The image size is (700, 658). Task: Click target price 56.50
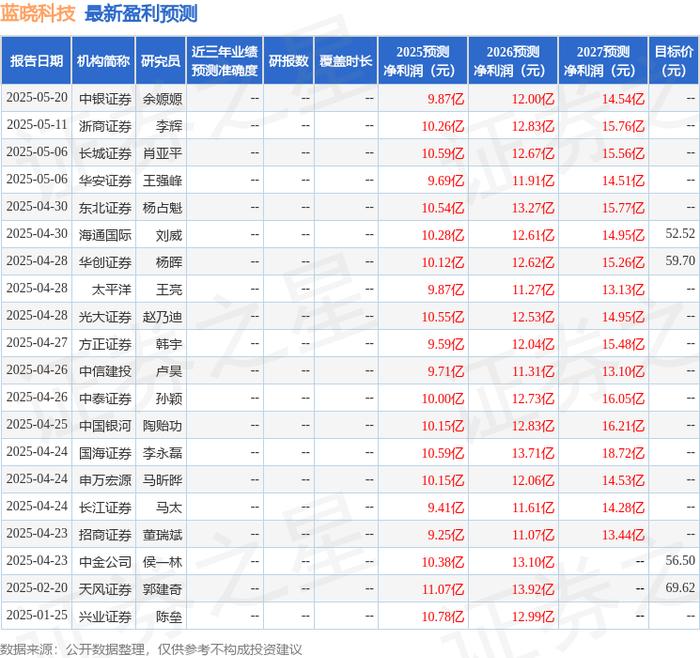click(x=680, y=560)
